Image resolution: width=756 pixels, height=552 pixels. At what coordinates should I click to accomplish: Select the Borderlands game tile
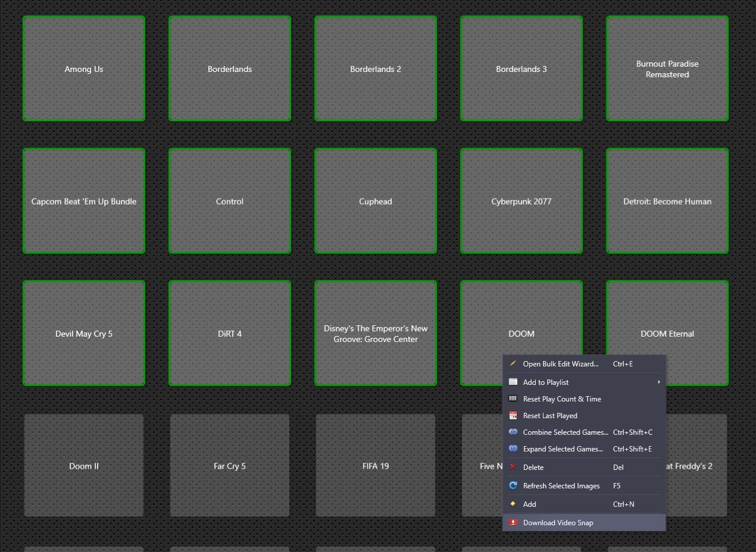[230, 68]
